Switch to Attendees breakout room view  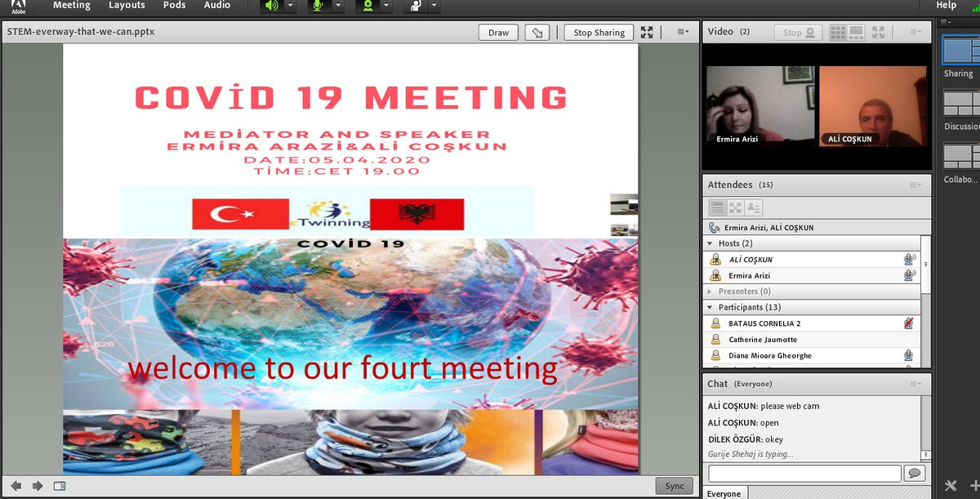(x=735, y=207)
